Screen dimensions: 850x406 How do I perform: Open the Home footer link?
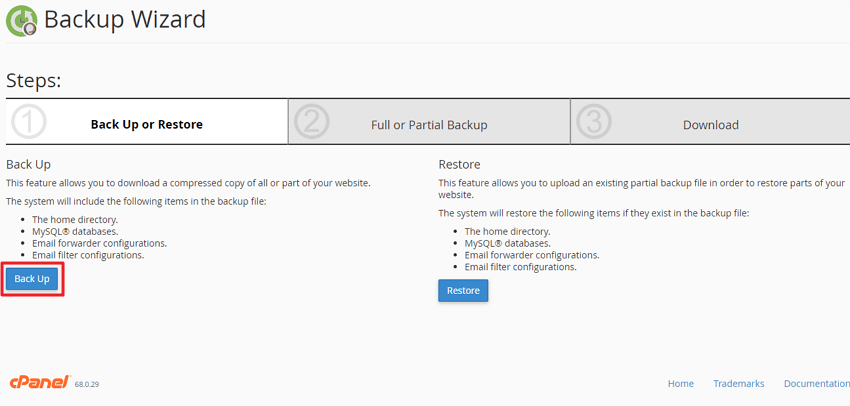pyautogui.click(x=680, y=384)
